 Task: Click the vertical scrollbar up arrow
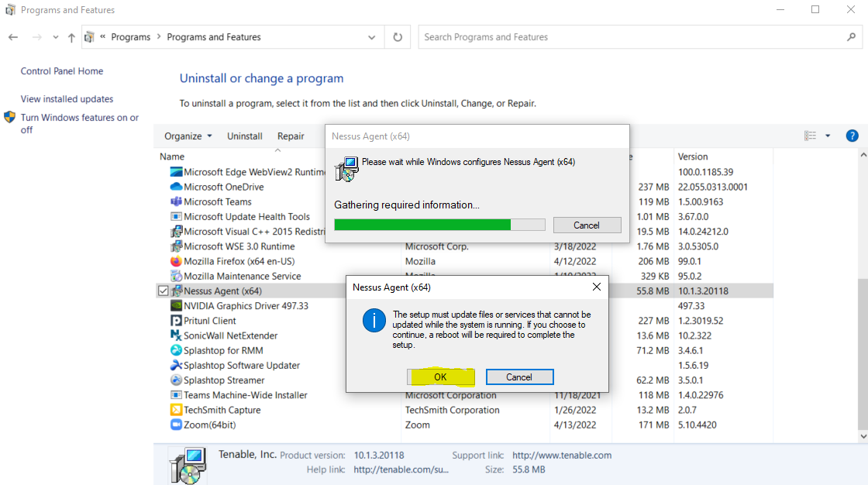coord(863,157)
